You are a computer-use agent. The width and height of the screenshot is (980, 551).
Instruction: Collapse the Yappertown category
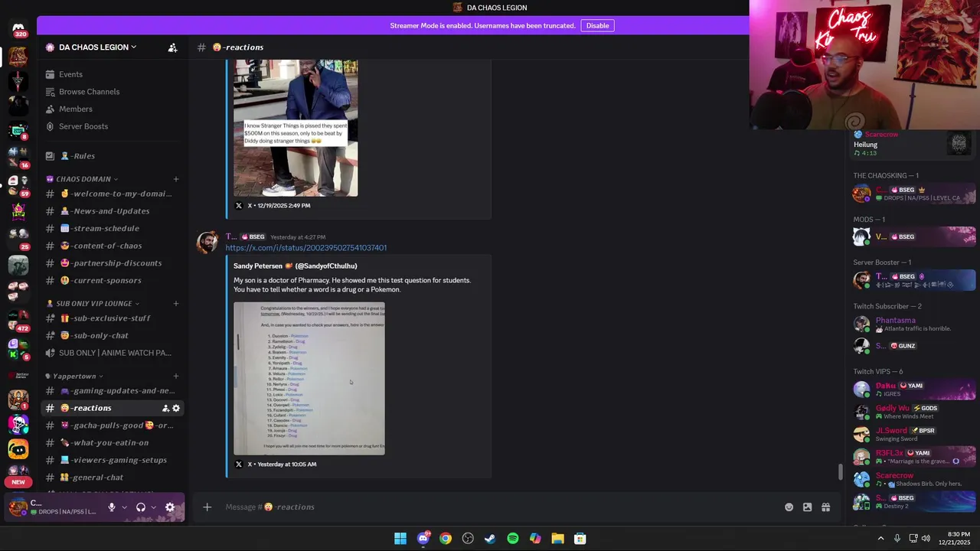point(74,377)
